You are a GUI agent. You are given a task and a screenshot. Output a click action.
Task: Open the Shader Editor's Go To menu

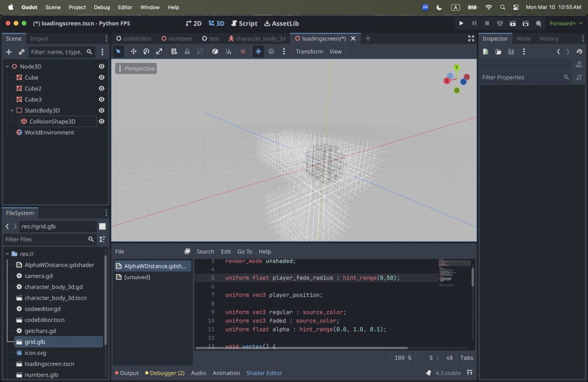[x=245, y=251]
